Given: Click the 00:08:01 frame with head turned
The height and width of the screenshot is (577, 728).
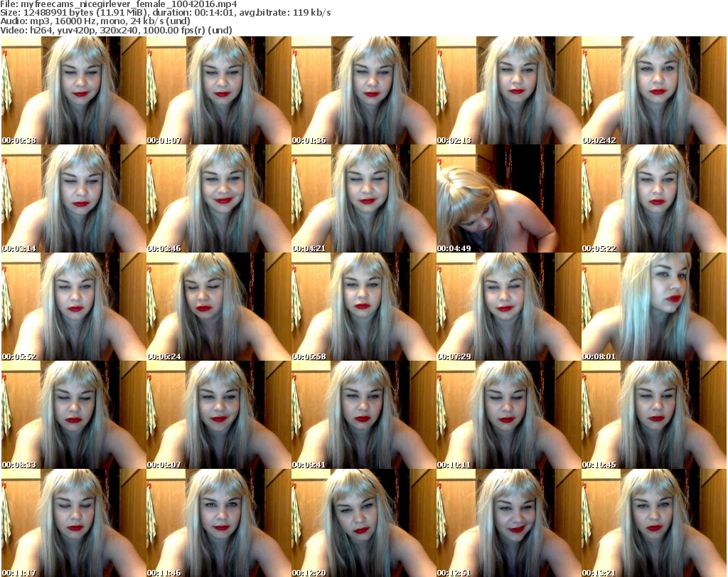Looking at the screenshot, I should [x=654, y=307].
